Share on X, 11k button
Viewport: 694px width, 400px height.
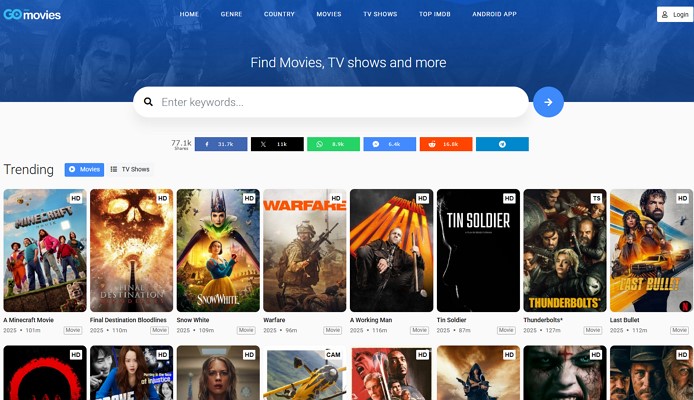[x=277, y=144]
